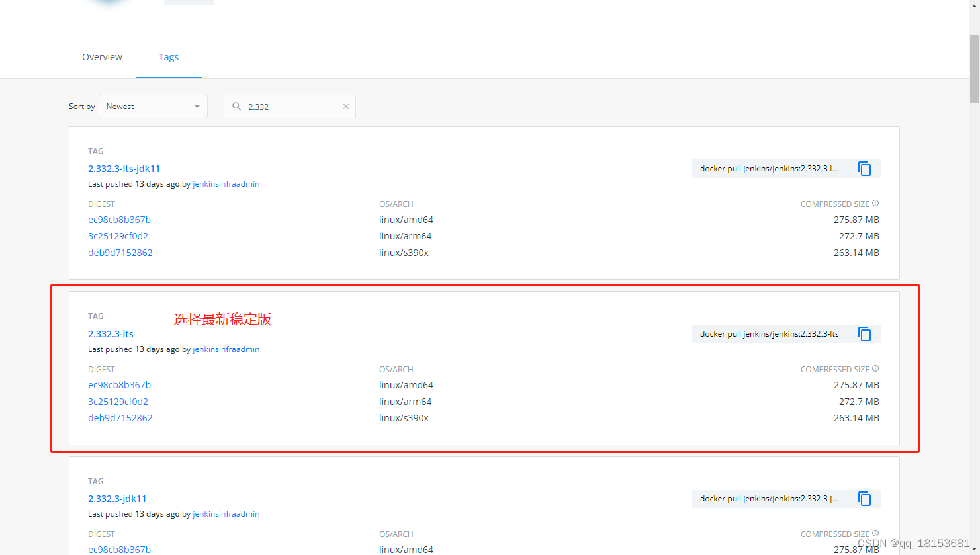
Task: Visit jenkinsinfraadmin profile from the 2.332.3-lts card
Action: tap(226, 349)
